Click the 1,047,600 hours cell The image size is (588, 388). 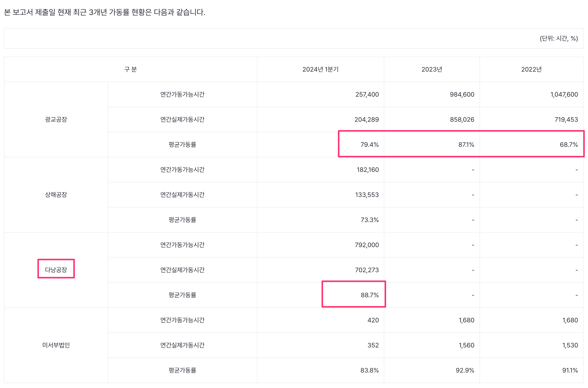coord(564,94)
